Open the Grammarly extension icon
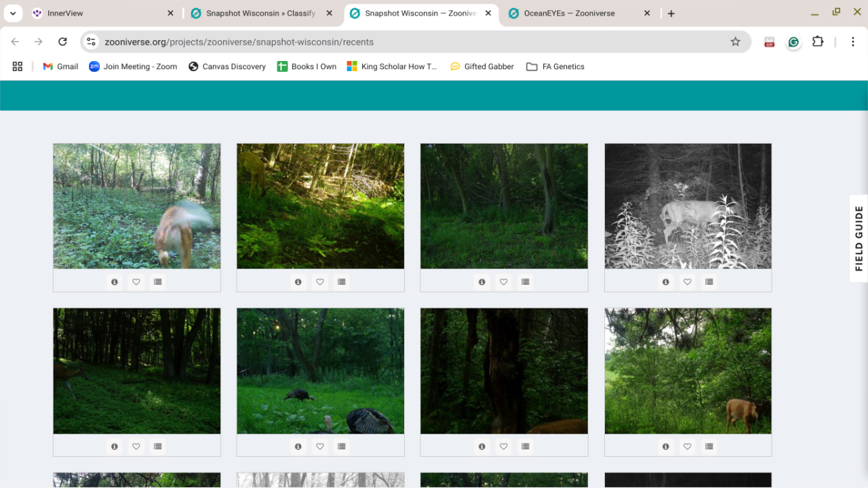The width and height of the screenshot is (868, 488). coord(793,42)
